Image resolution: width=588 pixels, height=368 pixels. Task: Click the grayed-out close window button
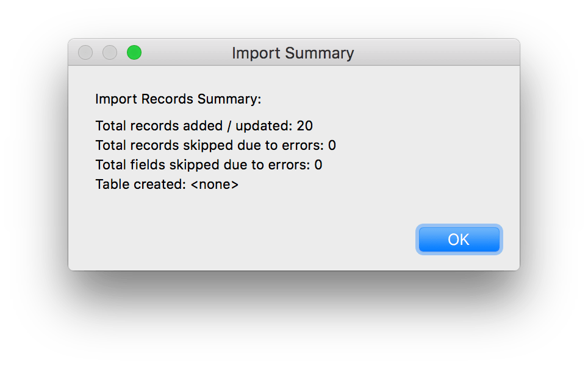pyautogui.click(x=85, y=53)
